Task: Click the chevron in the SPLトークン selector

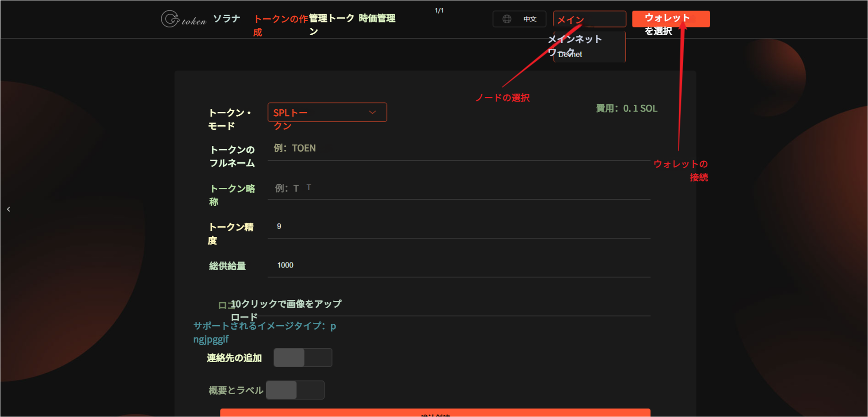Action: (372, 112)
